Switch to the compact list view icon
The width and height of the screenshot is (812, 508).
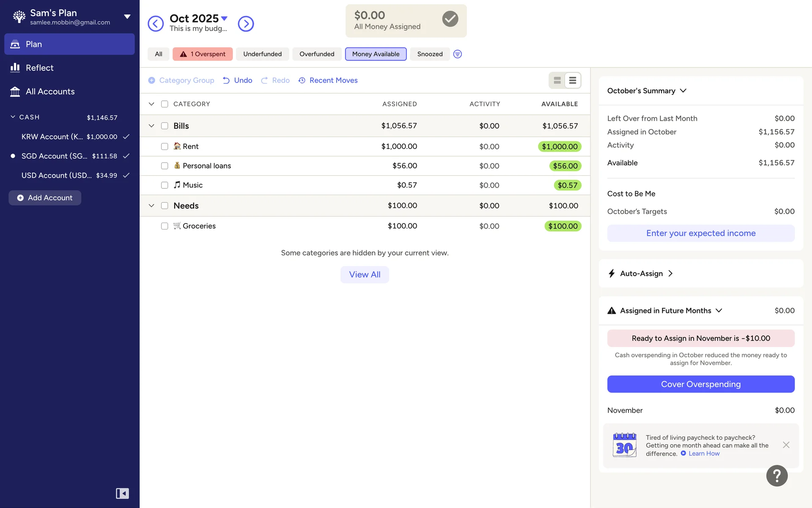572,80
